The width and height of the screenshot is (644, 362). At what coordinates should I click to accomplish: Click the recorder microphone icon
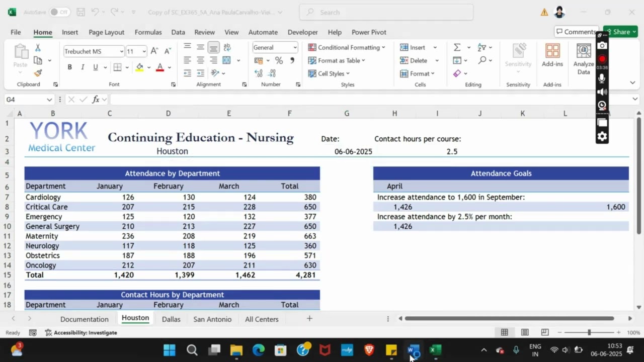click(602, 78)
